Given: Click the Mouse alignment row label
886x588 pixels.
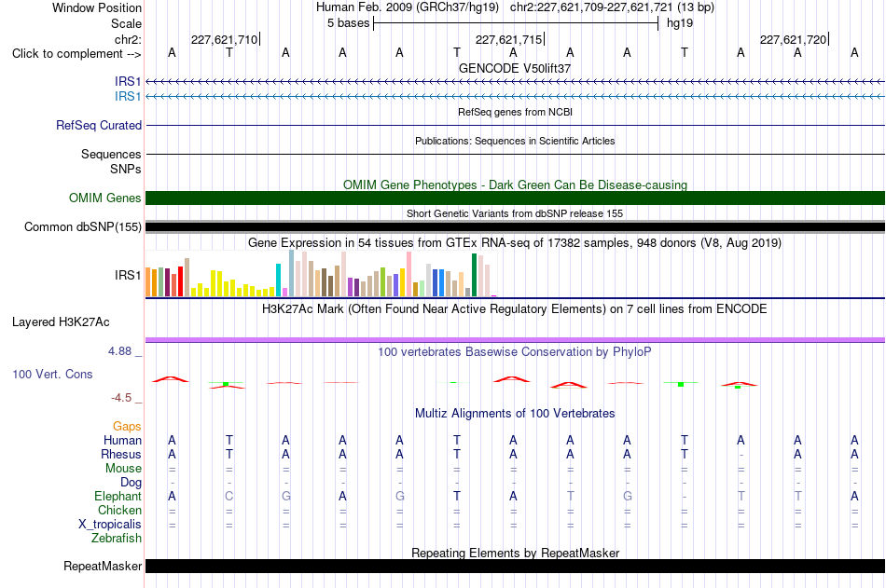Looking at the screenshot, I should click(x=123, y=468).
